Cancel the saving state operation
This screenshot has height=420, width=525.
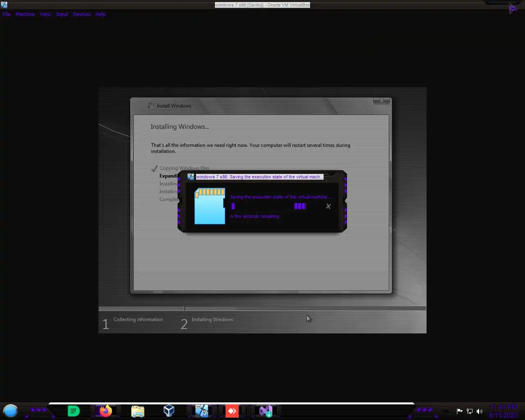(328, 206)
